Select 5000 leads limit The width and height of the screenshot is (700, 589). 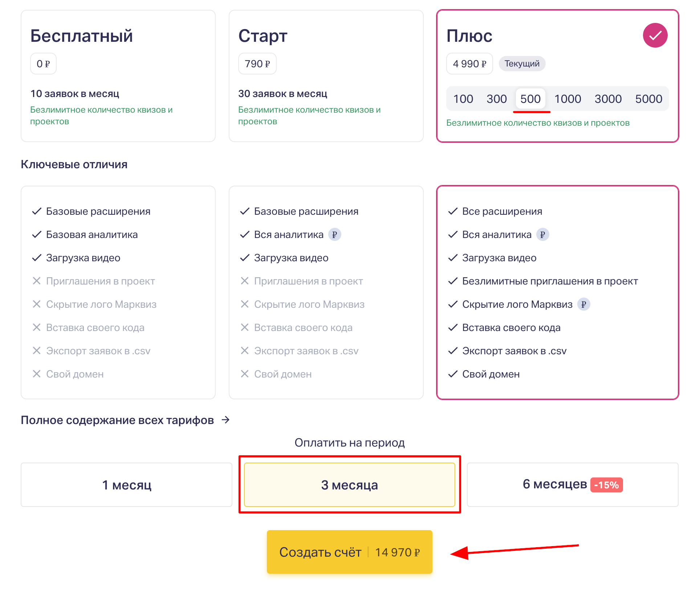648,99
